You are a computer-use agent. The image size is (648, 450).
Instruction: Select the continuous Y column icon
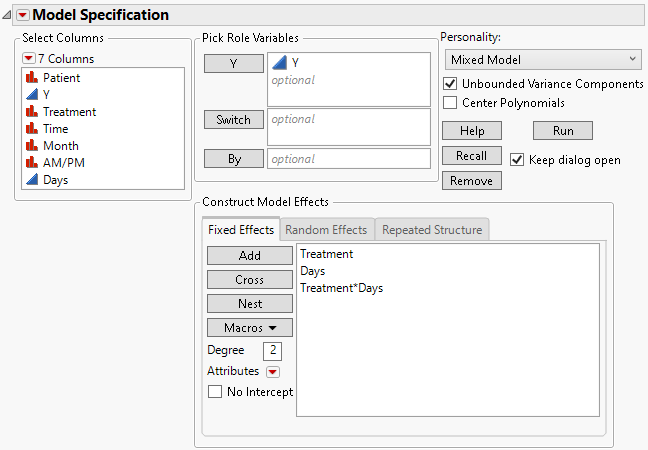pos(31,94)
